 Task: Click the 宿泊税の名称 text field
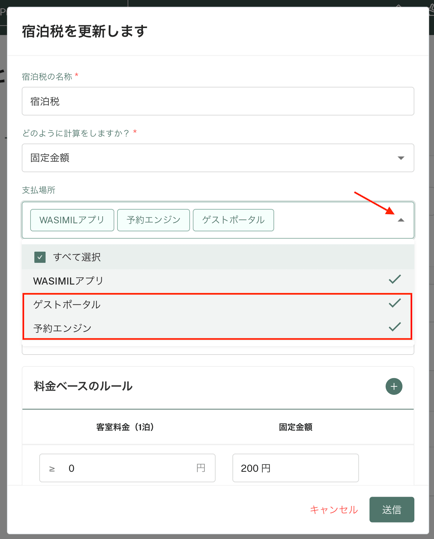(218, 101)
